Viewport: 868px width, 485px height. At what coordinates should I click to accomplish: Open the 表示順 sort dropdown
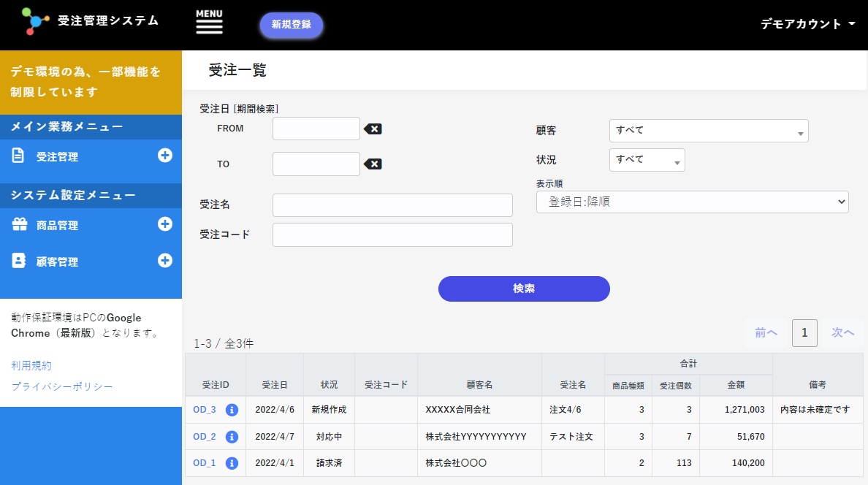point(693,202)
